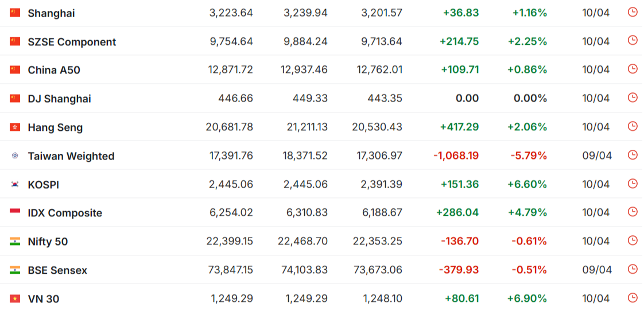The image size is (644, 311).
Task: Click the South Korea flag by KOSPI
Action: click(15, 184)
